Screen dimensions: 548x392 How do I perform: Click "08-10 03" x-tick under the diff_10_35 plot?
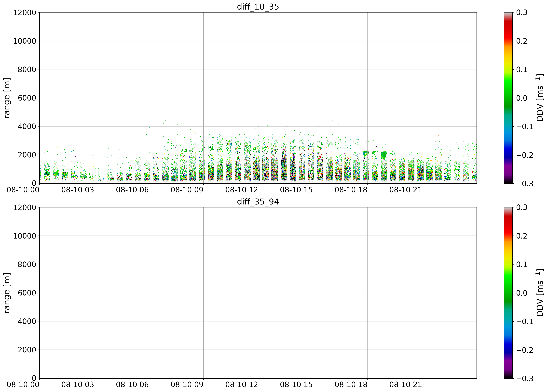(78, 190)
